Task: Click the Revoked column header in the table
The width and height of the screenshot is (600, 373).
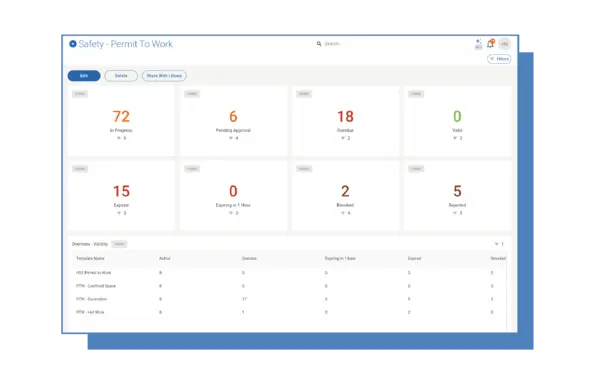Action: pos(498,259)
